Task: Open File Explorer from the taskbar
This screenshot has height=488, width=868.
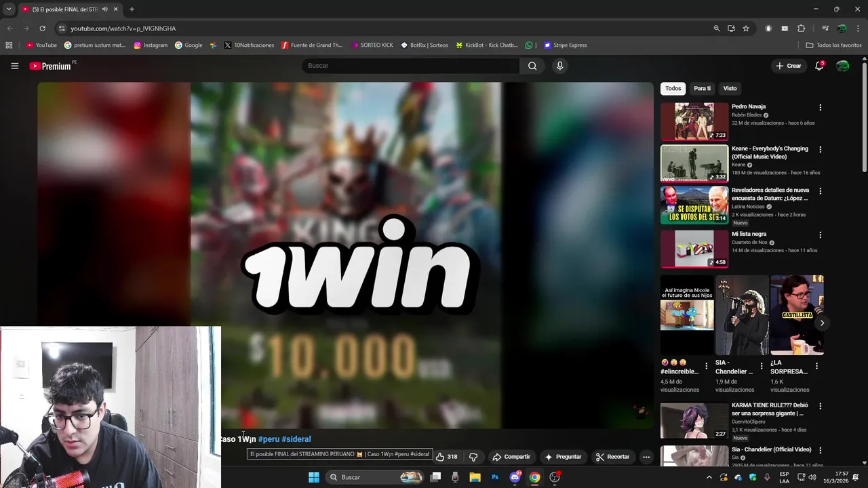Action: pos(475,477)
